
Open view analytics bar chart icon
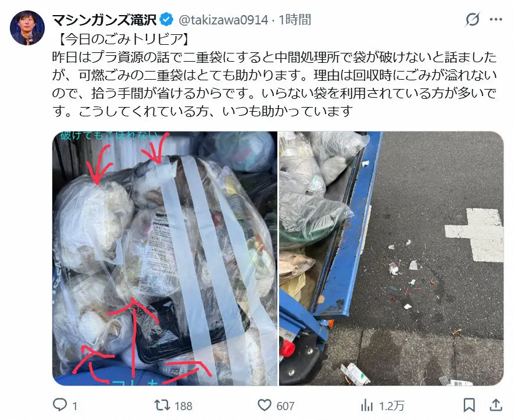(x=367, y=405)
